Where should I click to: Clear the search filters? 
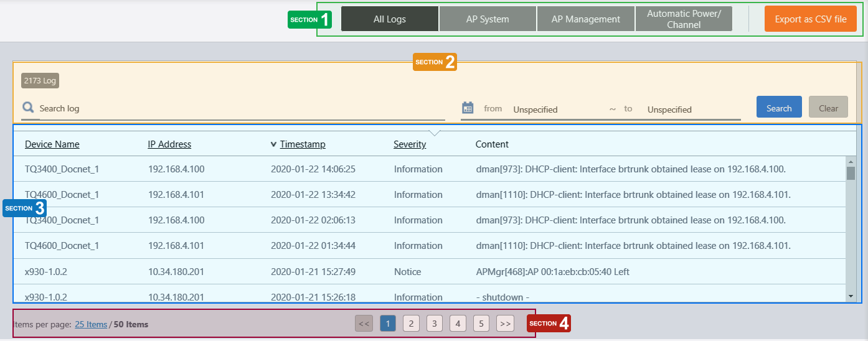(828, 108)
